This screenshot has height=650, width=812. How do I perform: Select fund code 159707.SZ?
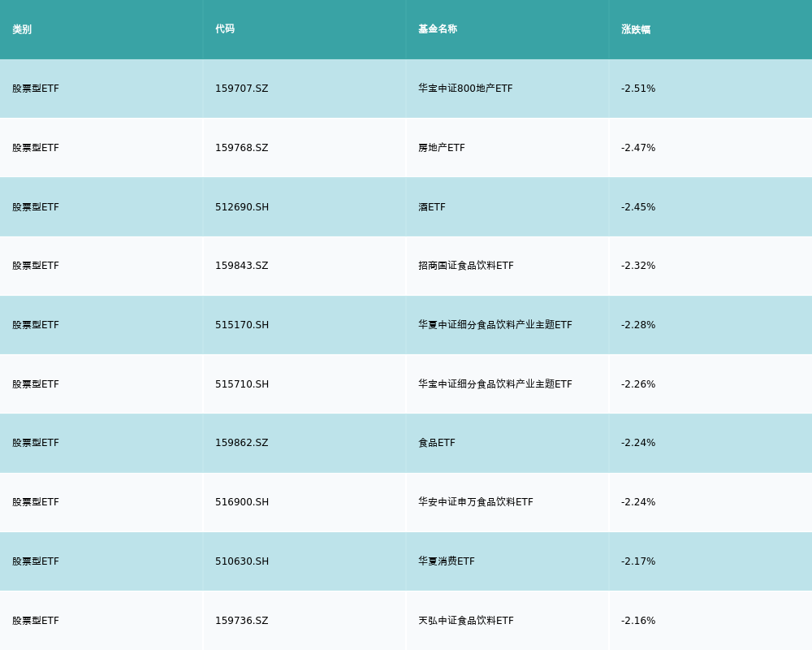pos(241,89)
